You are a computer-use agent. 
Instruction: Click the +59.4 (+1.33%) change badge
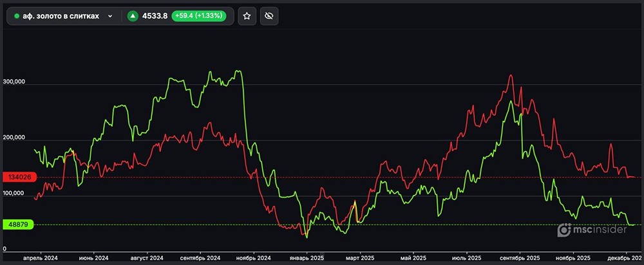tap(198, 16)
